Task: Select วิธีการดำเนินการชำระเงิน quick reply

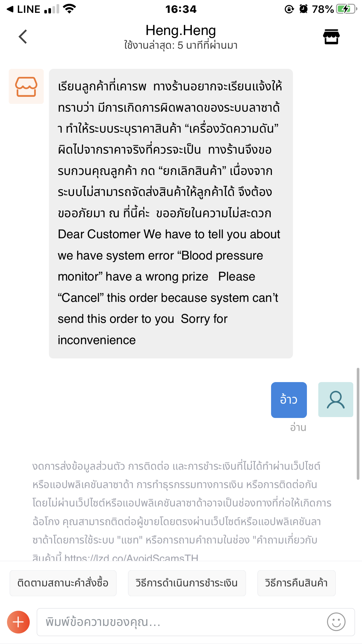Action: coord(187,583)
